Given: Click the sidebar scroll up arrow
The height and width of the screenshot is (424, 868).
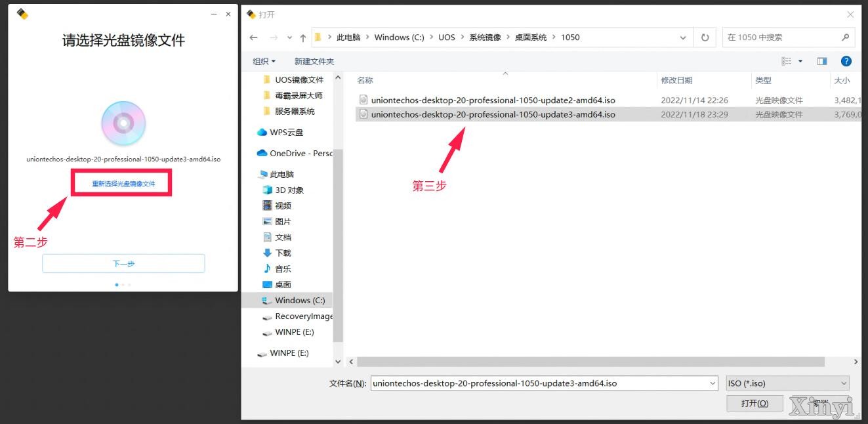Looking at the screenshot, I should pos(339,77).
